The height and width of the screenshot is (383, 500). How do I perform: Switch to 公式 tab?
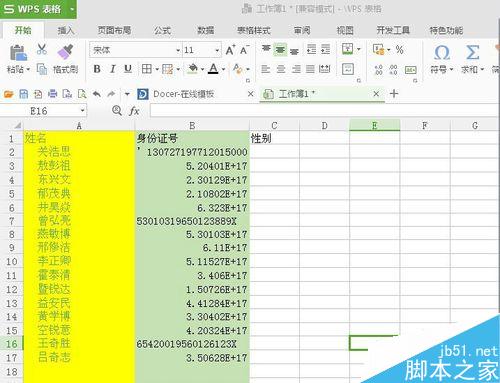(162, 31)
